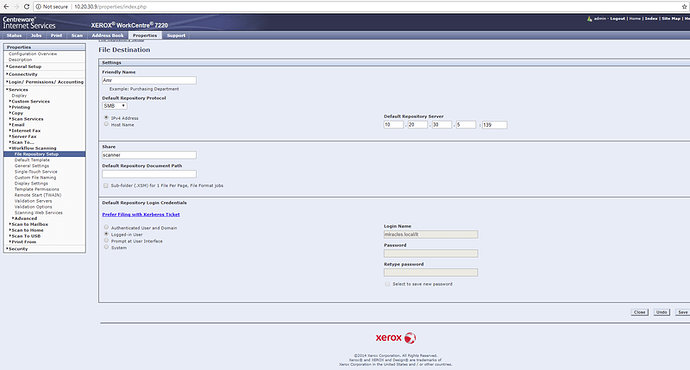690x370 pixels.
Task: Collapse Workflow Scanning tree node
Action: pos(33,148)
